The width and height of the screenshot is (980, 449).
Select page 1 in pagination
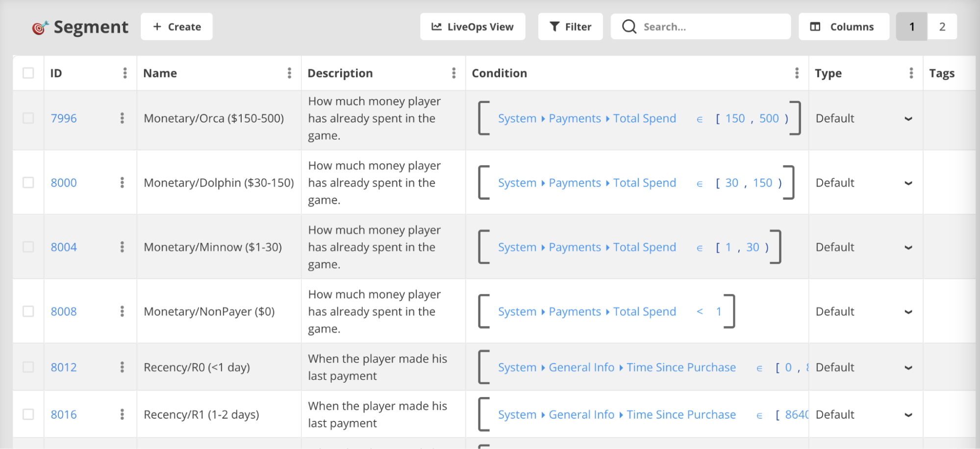(x=911, y=26)
